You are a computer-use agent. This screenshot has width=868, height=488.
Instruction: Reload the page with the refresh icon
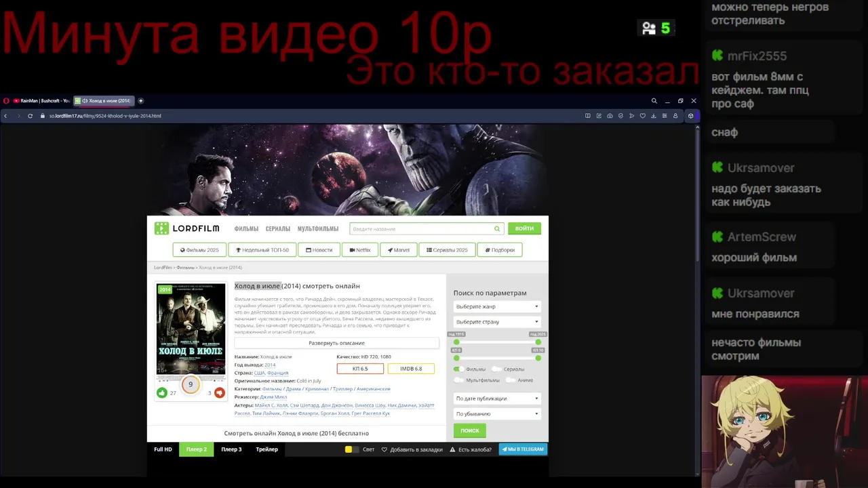(30, 116)
